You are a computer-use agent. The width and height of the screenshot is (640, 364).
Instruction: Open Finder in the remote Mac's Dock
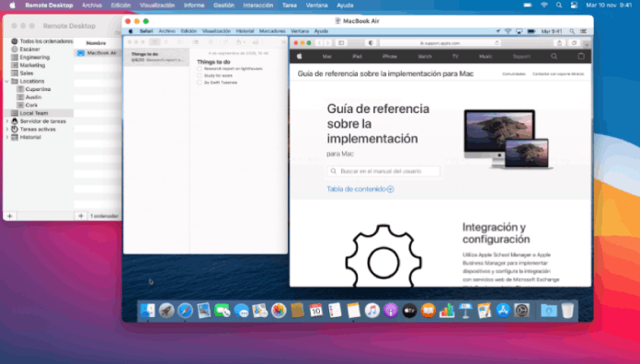point(147,311)
